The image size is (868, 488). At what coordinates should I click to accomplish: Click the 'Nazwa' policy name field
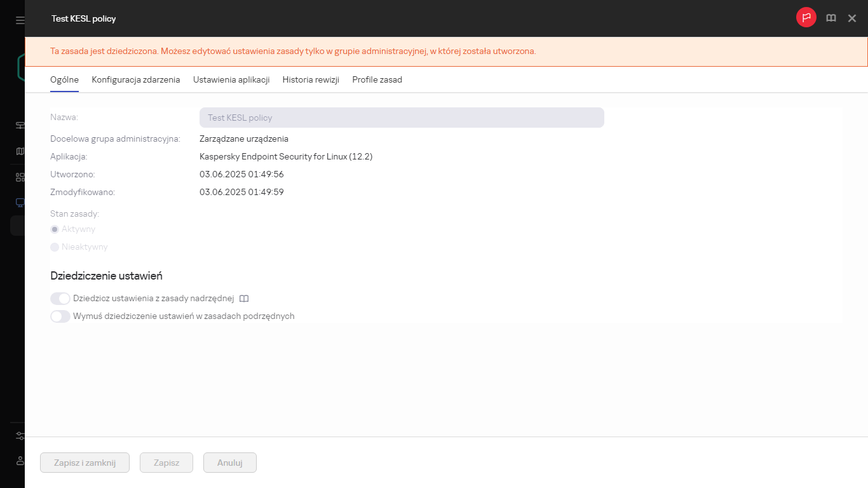point(401,118)
